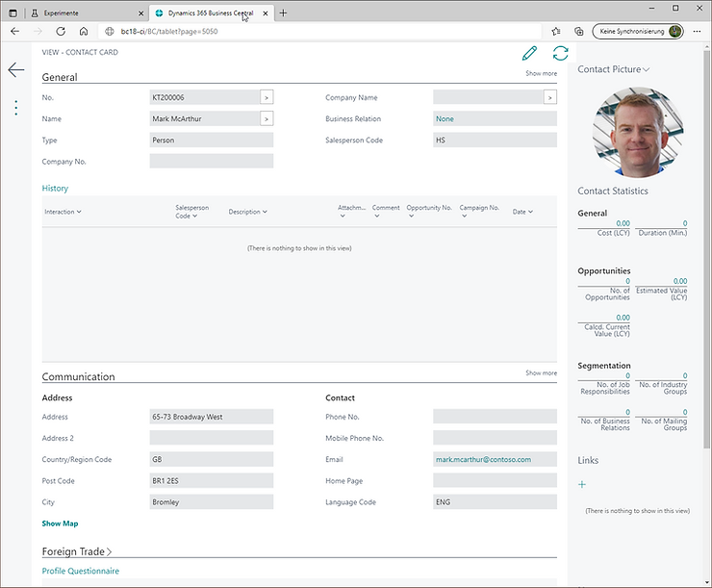
Task: Reload page with browser refresh icon
Action: tap(61, 31)
